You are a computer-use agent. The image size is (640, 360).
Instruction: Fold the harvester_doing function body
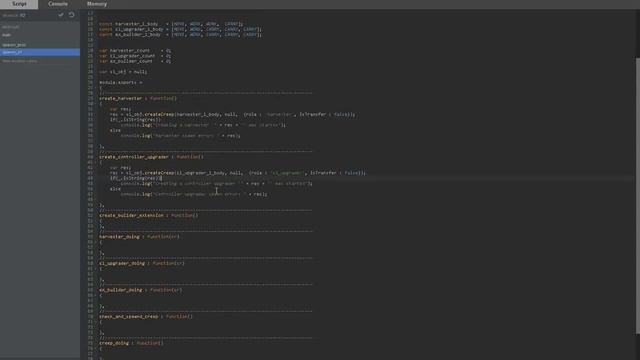point(96,242)
